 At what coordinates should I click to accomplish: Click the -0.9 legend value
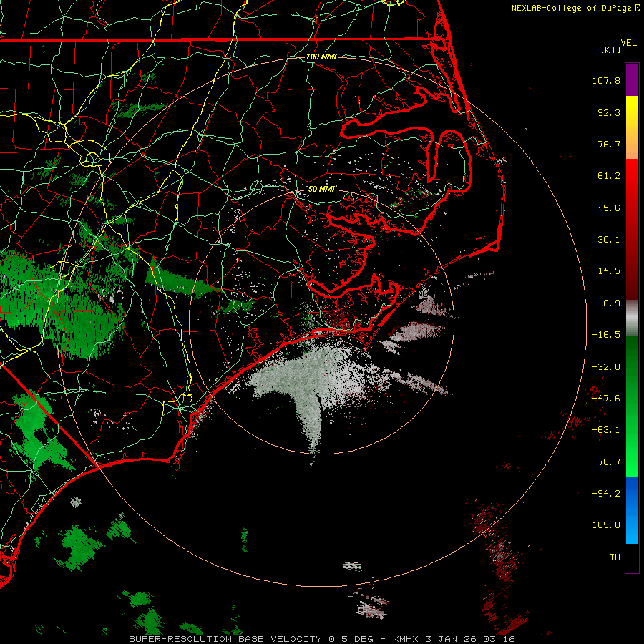click(609, 303)
